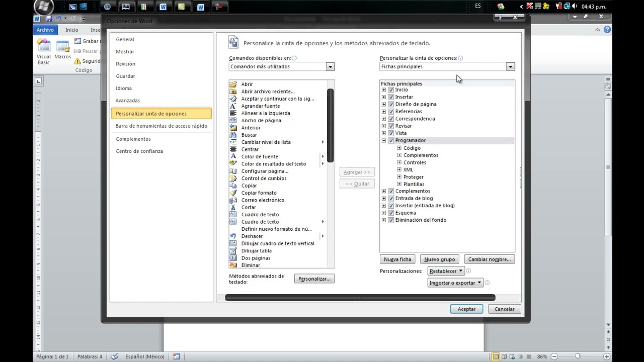Show hidden system tray icons arrow

click(521, 7)
